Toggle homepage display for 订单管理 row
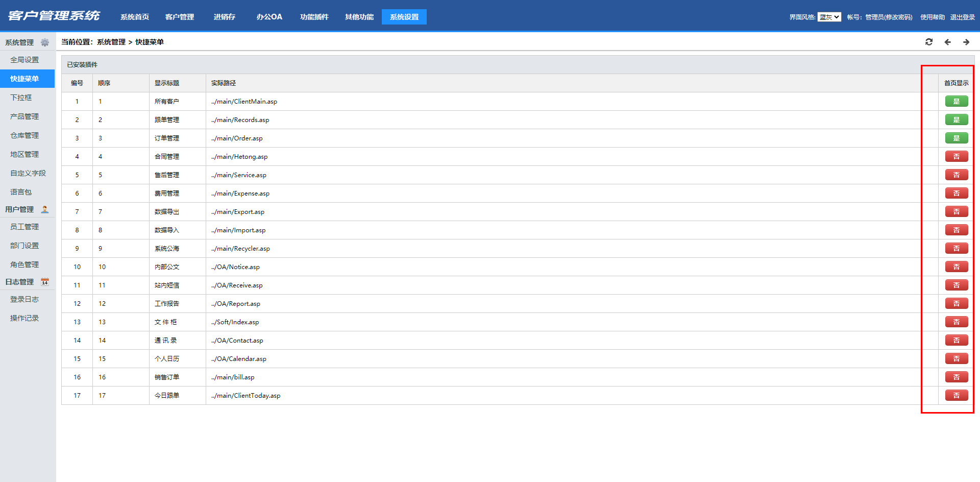The height and width of the screenshot is (482, 980). pos(957,138)
